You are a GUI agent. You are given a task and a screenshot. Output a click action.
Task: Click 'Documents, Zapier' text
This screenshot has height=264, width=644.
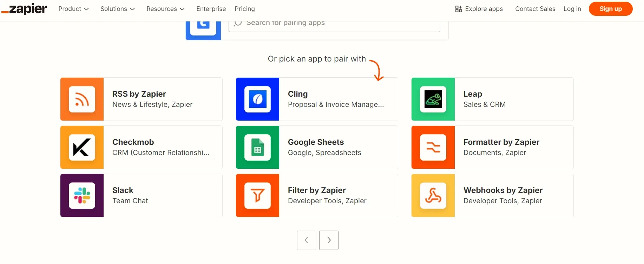click(495, 153)
